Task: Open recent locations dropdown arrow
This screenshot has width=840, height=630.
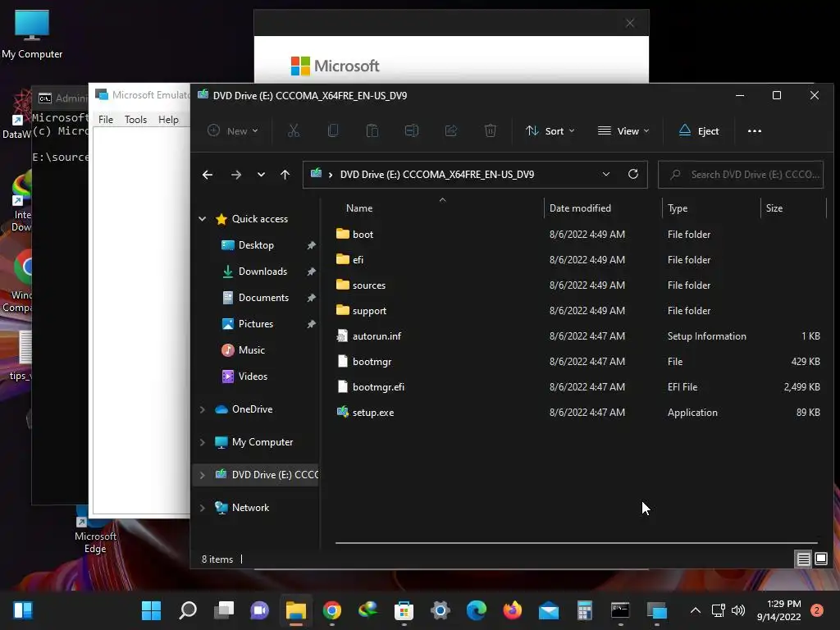Action: (261, 175)
